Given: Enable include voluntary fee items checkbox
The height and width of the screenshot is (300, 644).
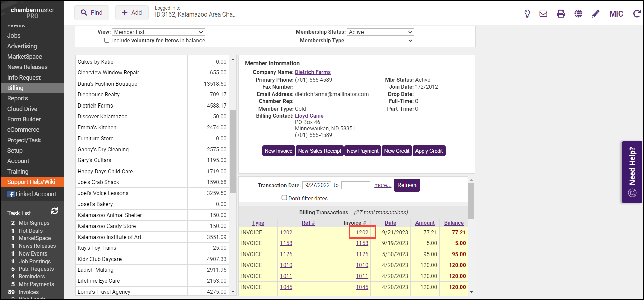Looking at the screenshot, I should [x=107, y=40].
